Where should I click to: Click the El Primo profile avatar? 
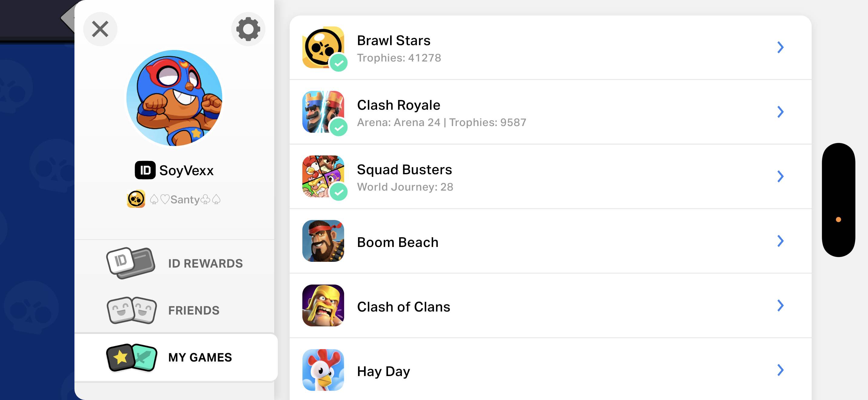(174, 98)
